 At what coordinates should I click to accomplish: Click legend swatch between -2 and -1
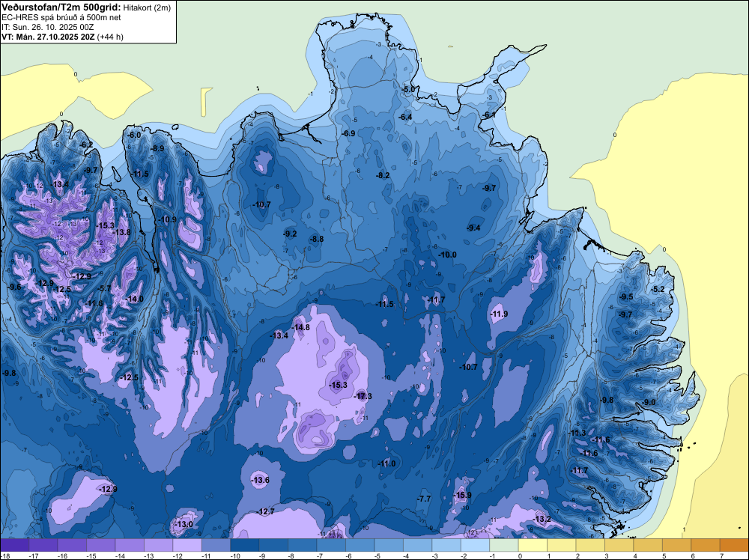(x=476, y=545)
